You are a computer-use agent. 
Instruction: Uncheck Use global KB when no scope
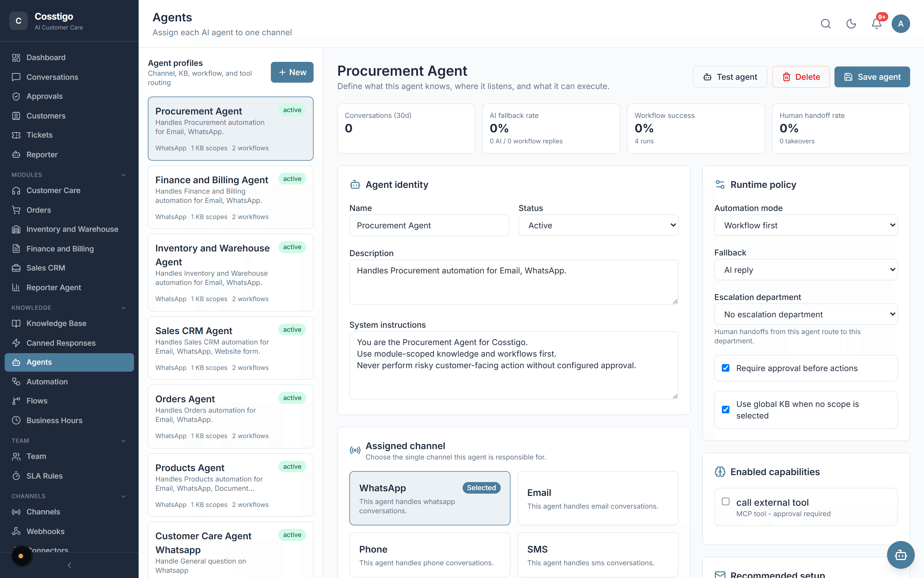tap(725, 410)
